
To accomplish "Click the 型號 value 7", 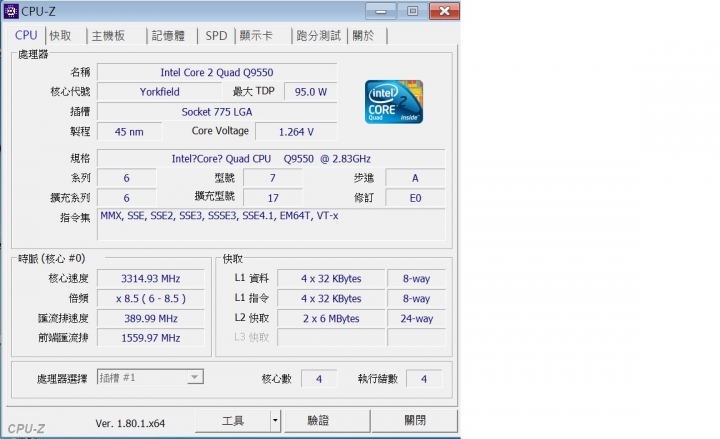I will [273, 178].
